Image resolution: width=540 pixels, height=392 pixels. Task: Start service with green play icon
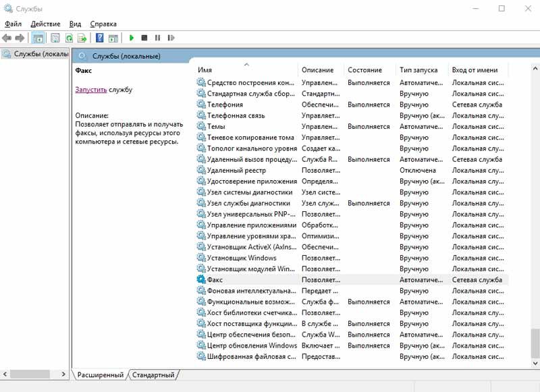coord(131,38)
